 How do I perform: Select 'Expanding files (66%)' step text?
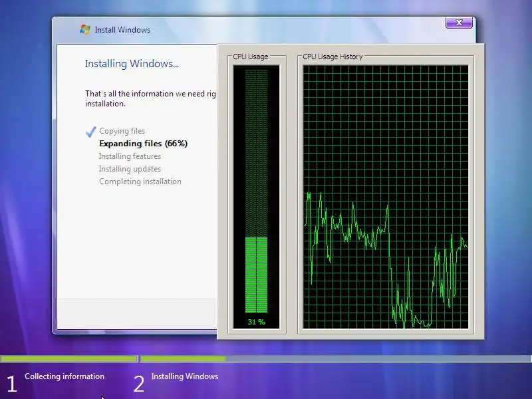tap(143, 144)
